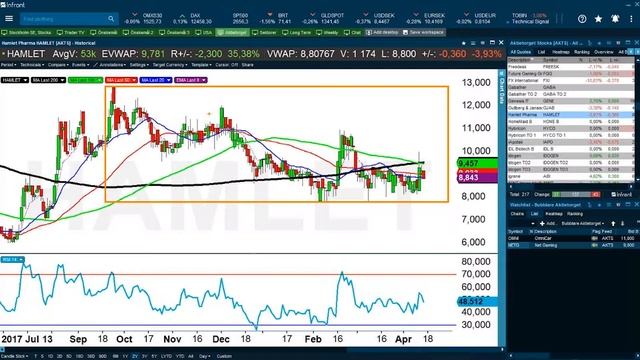The width and height of the screenshot is (640, 360).
Task: Click the 9,457 green price label
Action: click(x=478, y=163)
